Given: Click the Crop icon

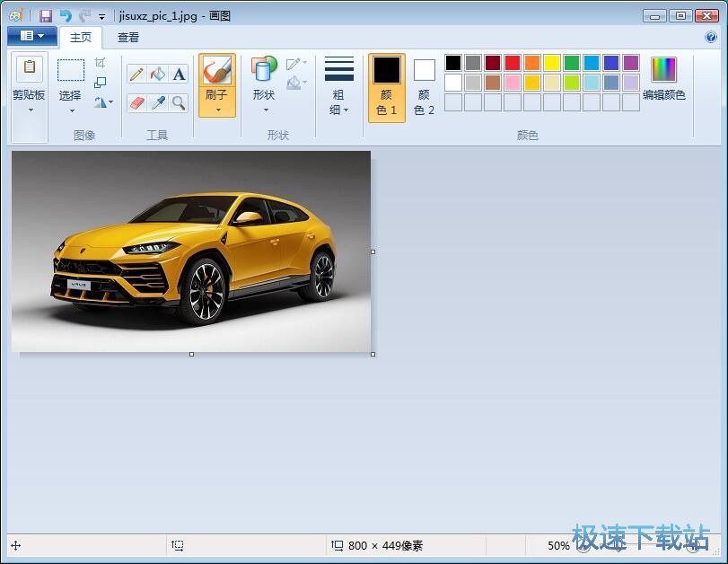Looking at the screenshot, I should 100,62.
